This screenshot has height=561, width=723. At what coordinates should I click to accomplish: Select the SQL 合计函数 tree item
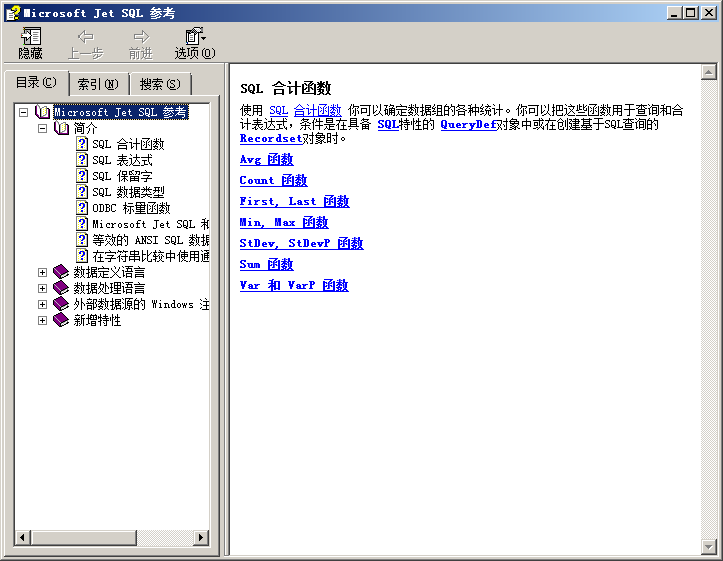click(x=128, y=144)
